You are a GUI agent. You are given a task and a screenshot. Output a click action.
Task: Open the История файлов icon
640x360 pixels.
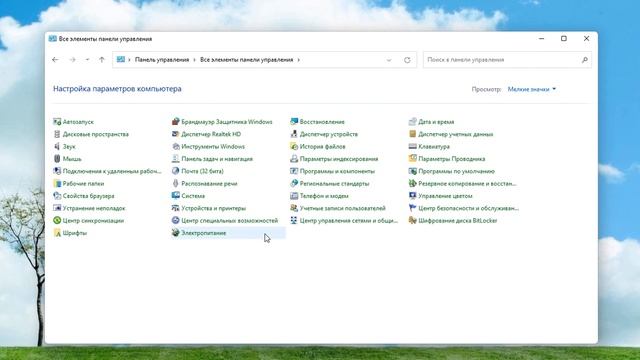tap(294, 146)
